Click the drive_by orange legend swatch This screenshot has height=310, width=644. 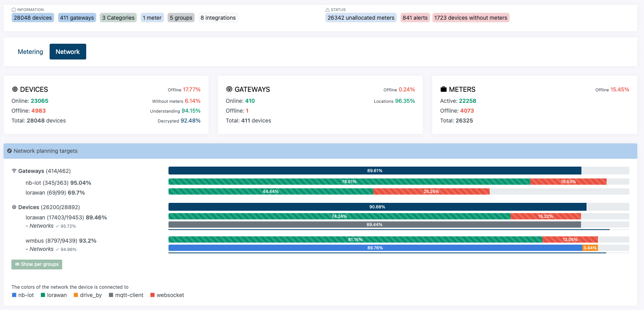[76, 295]
